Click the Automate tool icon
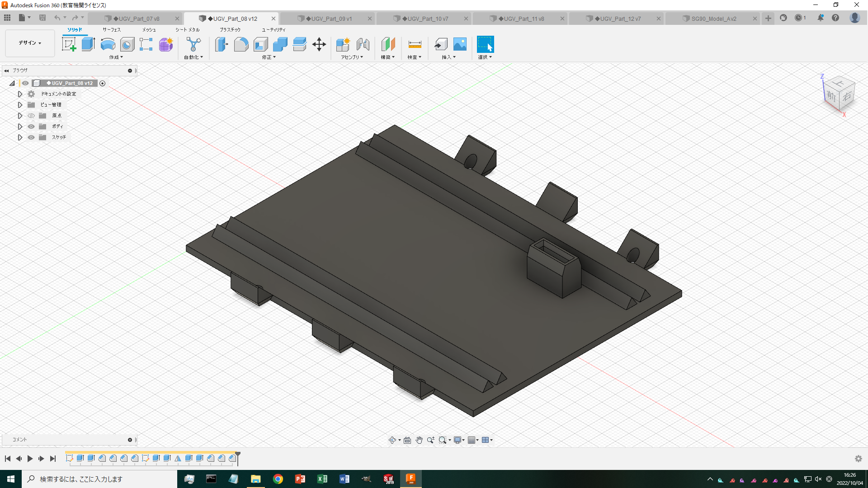Image resolution: width=868 pixels, height=488 pixels. 193,44
